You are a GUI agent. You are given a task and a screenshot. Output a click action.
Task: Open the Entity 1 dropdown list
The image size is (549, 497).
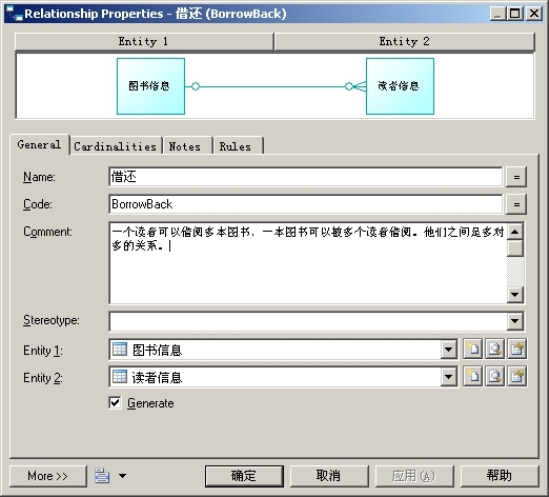[x=449, y=349]
